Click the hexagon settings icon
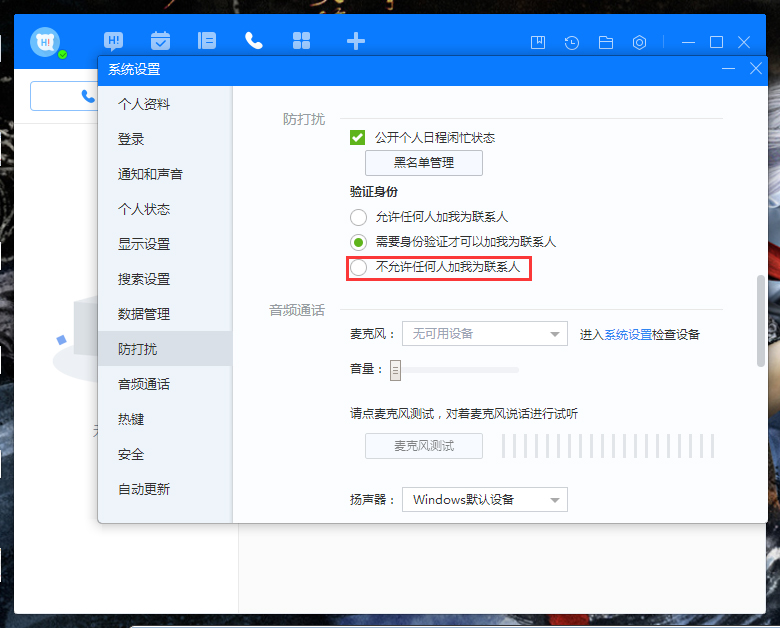The height and width of the screenshot is (628, 780). (640, 42)
